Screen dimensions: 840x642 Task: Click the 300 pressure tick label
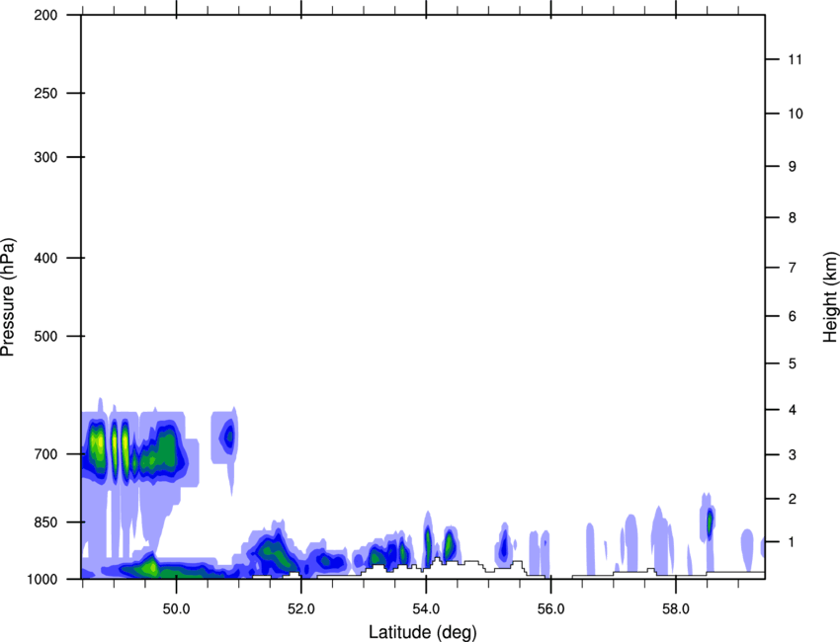[45, 157]
